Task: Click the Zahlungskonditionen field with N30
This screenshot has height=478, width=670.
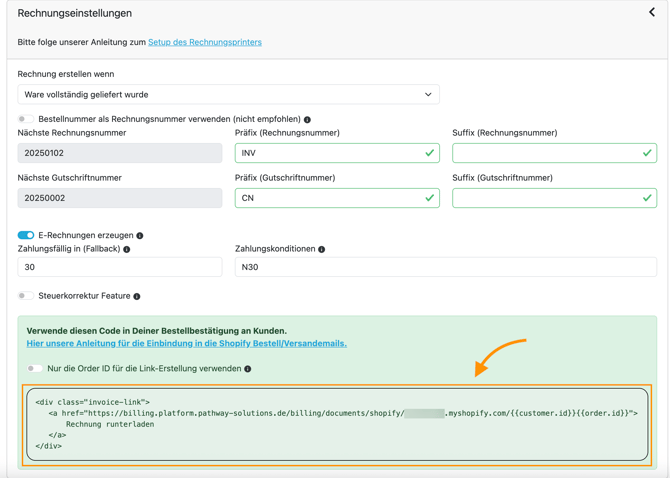Action: [445, 267]
